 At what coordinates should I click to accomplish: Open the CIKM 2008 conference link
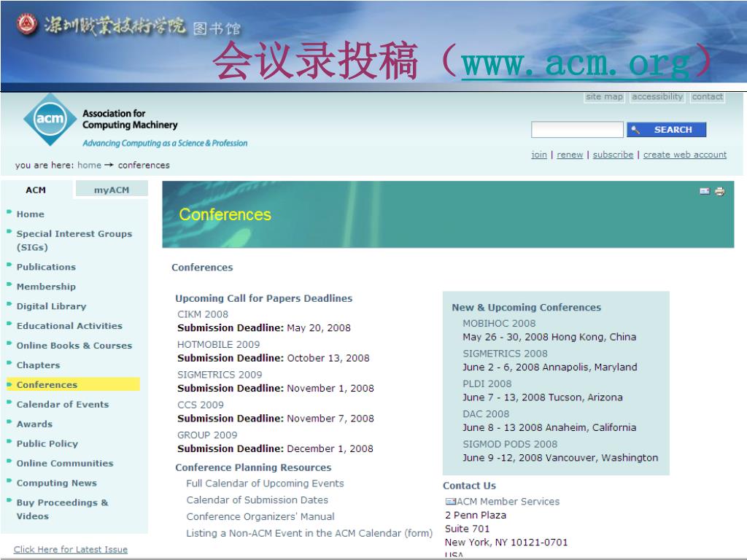[x=203, y=314]
